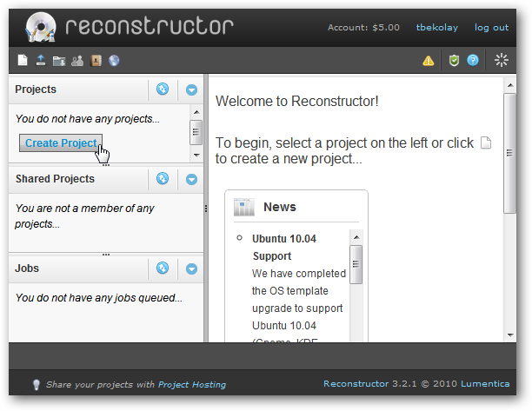Open the Project Hosting link

pyautogui.click(x=192, y=385)
